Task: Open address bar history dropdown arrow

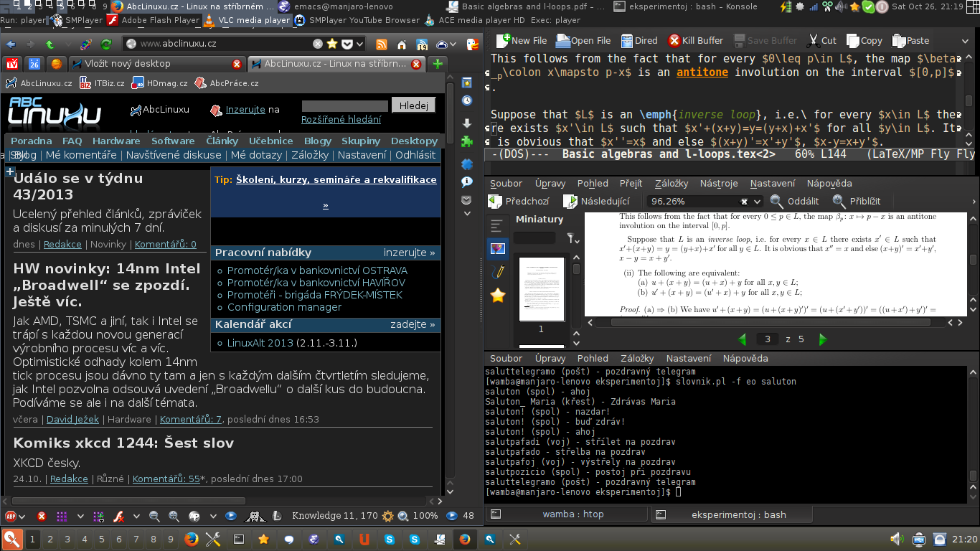Action: (359, 44)
